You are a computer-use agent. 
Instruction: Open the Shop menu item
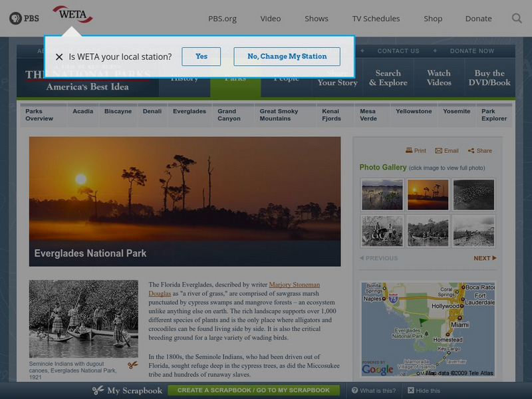tap(433, 19)
